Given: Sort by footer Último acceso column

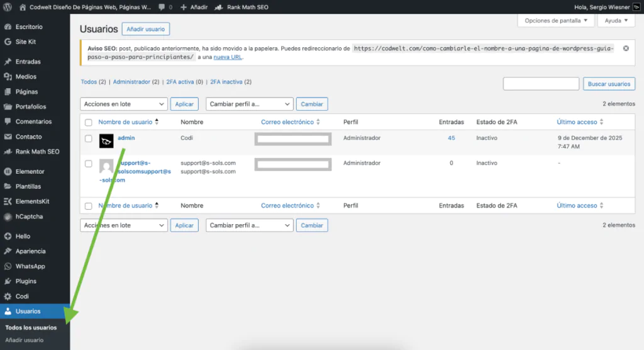Looking at the screenshot, I should 580,205.
